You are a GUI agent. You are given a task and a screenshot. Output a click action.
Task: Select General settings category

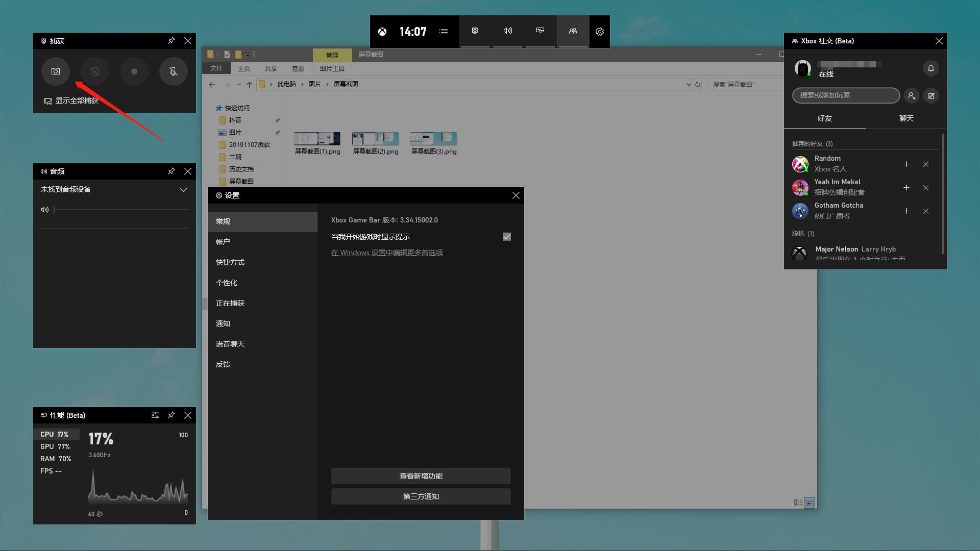click(263, 221)
